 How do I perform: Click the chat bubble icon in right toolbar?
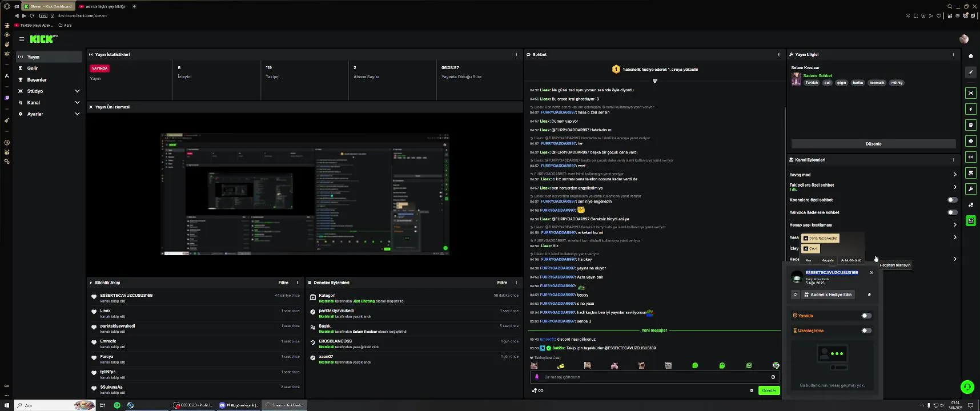click(971, 141)
